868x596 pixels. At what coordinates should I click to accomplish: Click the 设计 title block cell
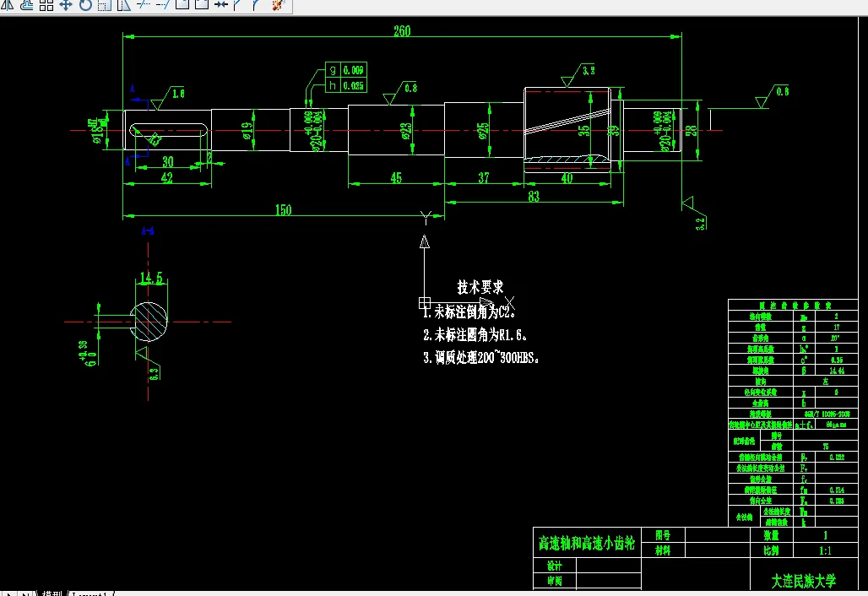pyautogui.click(x=555, y=566)
